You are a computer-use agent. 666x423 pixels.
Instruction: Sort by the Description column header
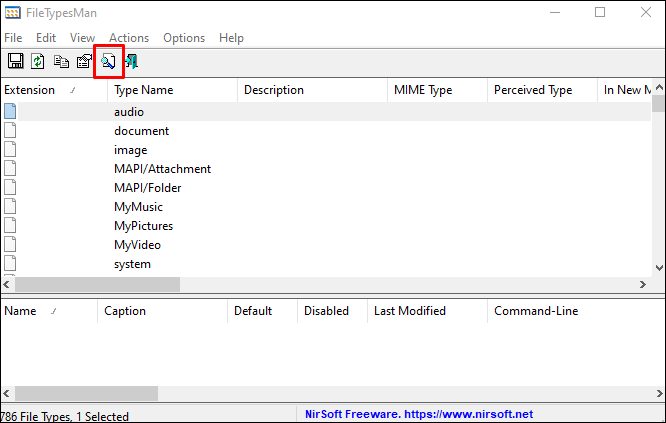click(313, 90)
